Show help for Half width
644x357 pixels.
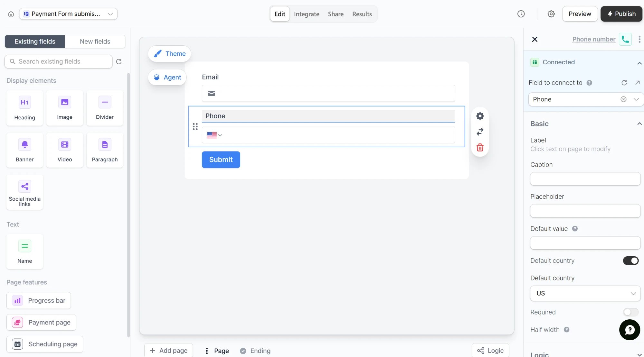(x=567, y=330)
